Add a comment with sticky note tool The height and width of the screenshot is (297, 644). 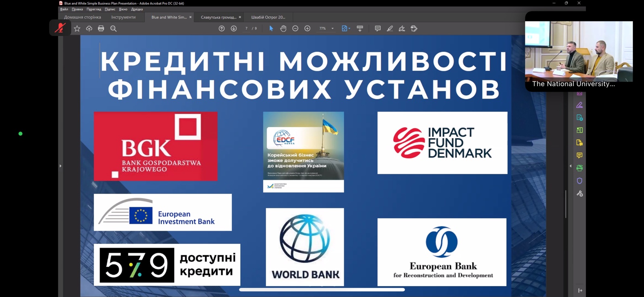378,29
